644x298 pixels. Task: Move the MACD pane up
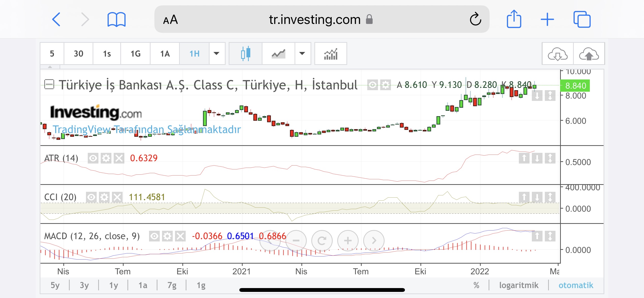click(537, 236)
